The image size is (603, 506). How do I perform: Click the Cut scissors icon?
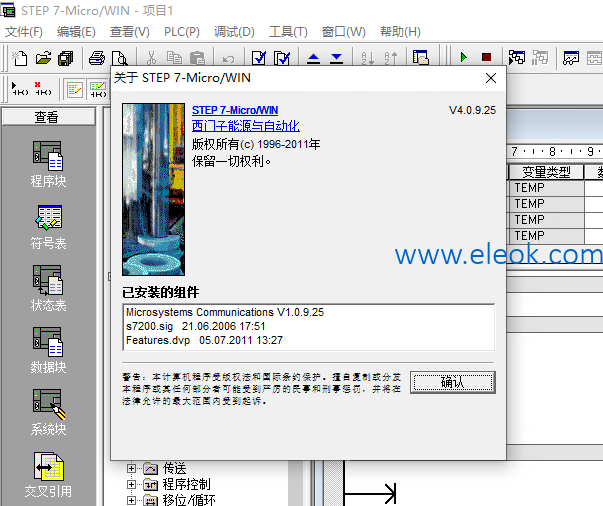152,58
